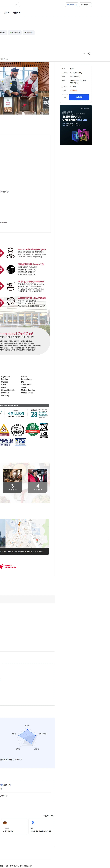
Task: Open the photo card numbered 3
Action: tap(12, 481)
